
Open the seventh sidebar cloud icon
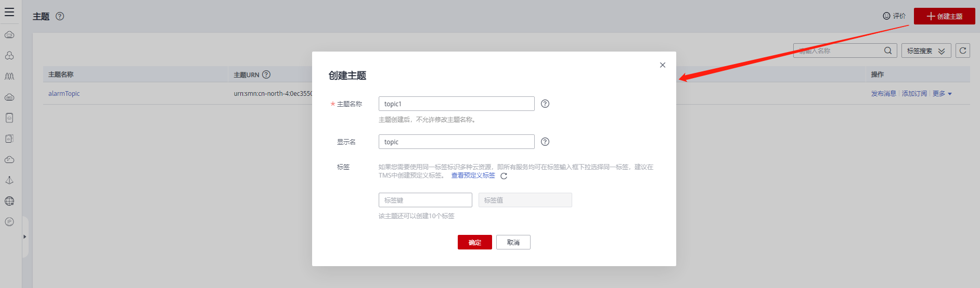pyautogui.click(x=9, y=159)
